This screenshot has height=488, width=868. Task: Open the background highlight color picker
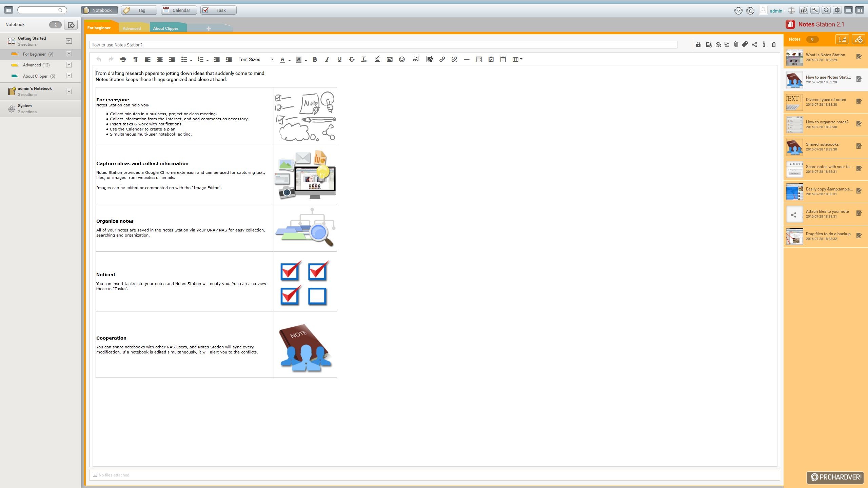306,60
